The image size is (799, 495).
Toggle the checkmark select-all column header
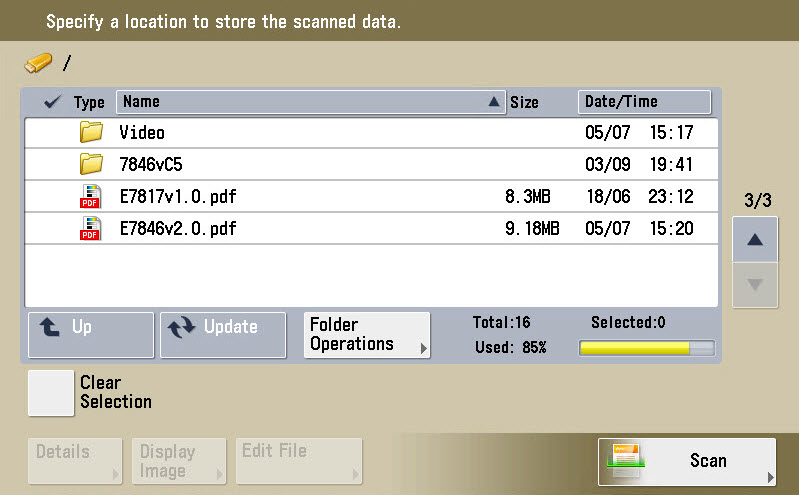[53, 102]
